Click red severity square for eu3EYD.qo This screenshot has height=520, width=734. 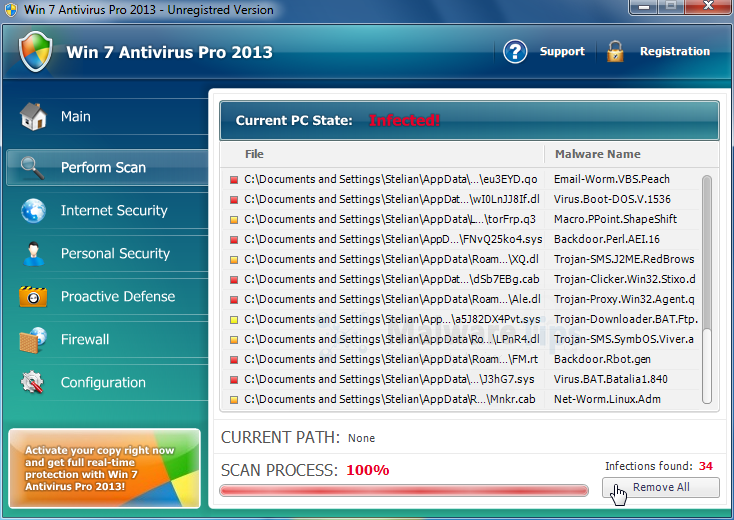tap(234, 180)
